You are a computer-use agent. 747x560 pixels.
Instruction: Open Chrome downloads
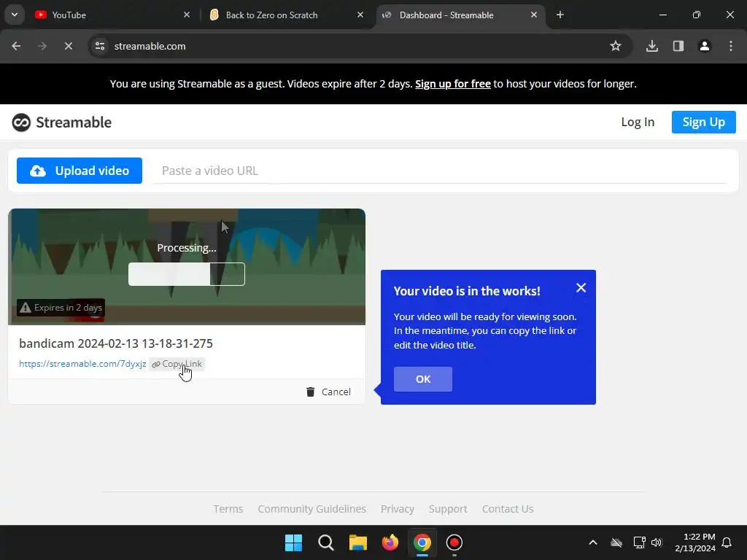click(652, 46)
